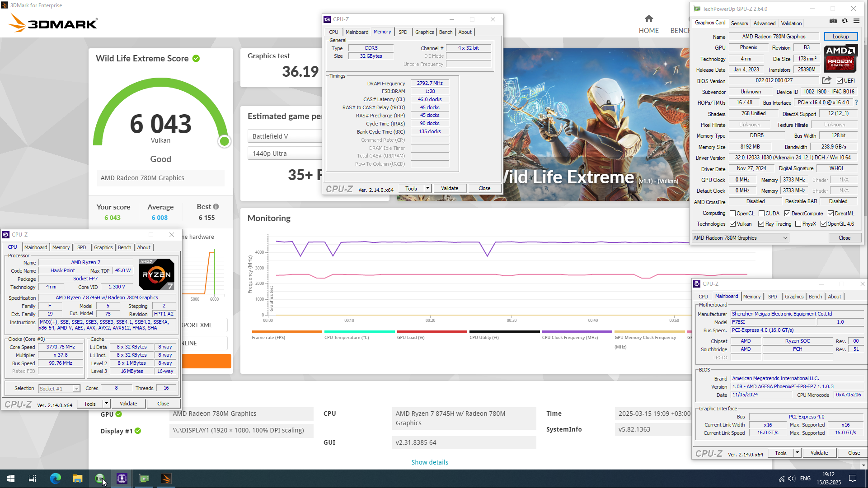Screen dimensions: 868x488
Task: Click Validate in CPU-Z Mainboard window
Action: pos(819,453)
